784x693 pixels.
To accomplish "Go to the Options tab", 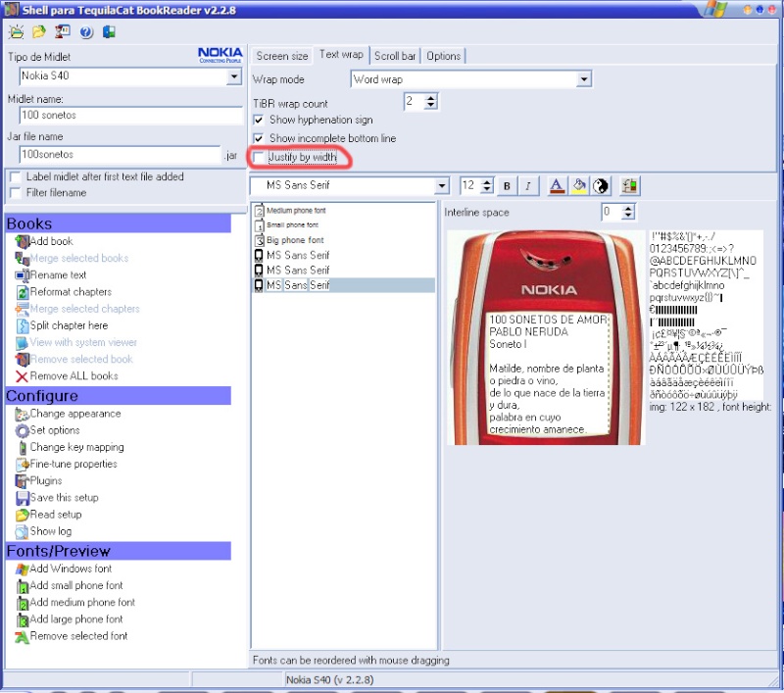I will coord(444,56).
